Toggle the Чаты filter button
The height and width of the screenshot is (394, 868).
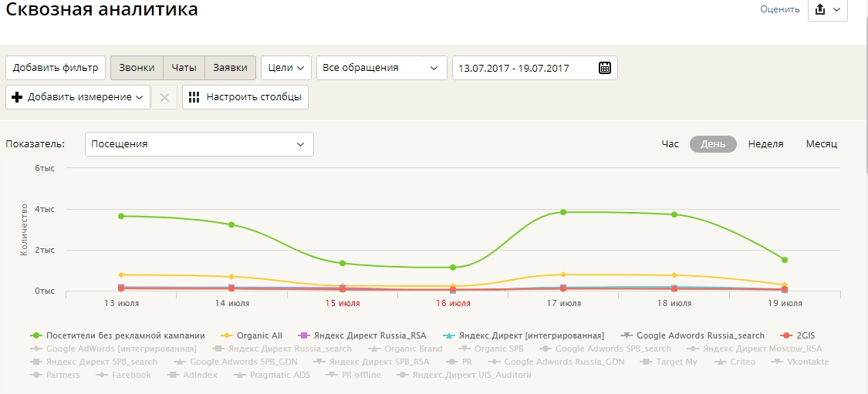[184, 68]
